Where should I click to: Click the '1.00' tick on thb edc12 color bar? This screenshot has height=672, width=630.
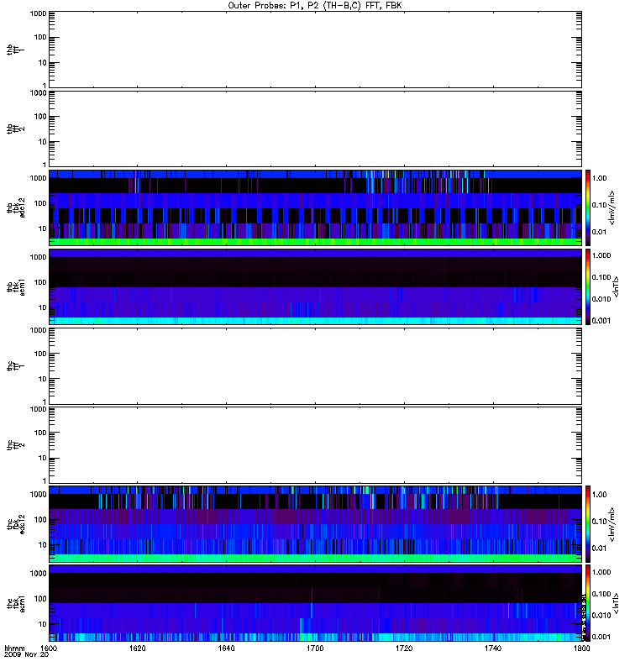(599, 178)
